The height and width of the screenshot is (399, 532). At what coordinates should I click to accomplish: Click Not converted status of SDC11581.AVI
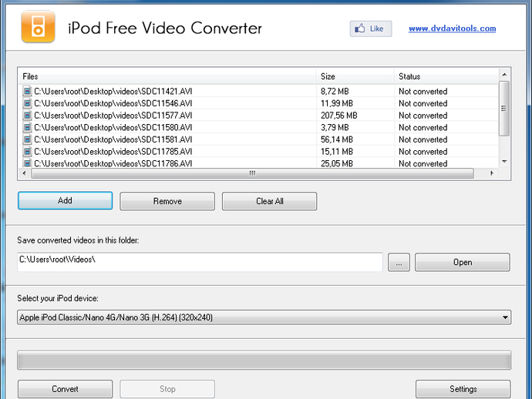(x=423, y=139)
